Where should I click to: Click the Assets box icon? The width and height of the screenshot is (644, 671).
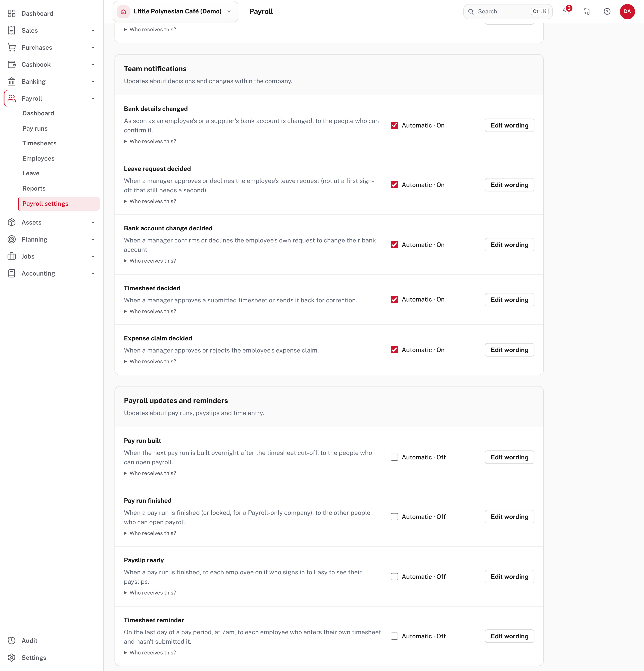pyautogui.click(x=12, y=223)
